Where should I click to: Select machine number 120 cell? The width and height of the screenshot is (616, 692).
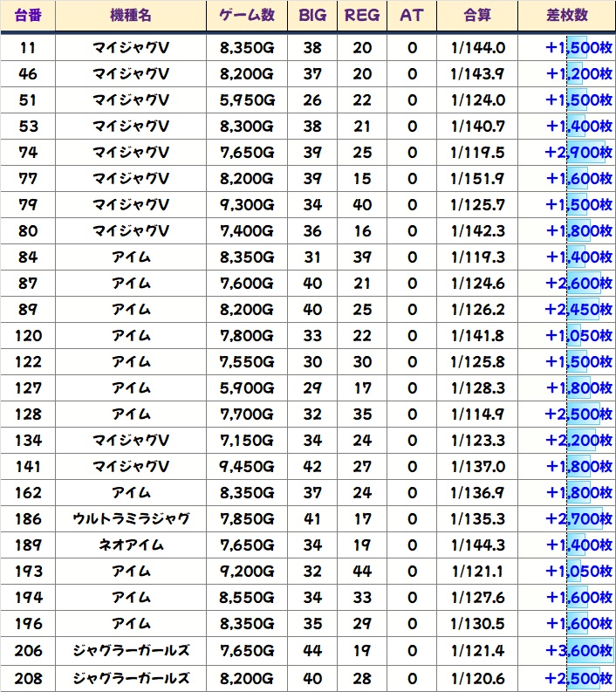(28, 336)
